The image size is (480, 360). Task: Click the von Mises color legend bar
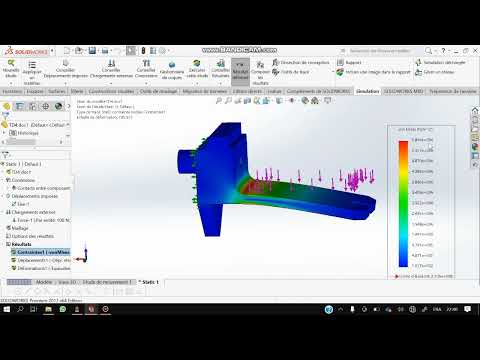coord(403,204)
